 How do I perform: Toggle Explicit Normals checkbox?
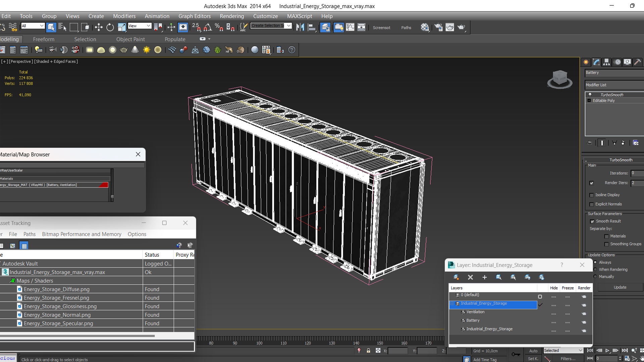pyautogui.click(x=592, y=204)
